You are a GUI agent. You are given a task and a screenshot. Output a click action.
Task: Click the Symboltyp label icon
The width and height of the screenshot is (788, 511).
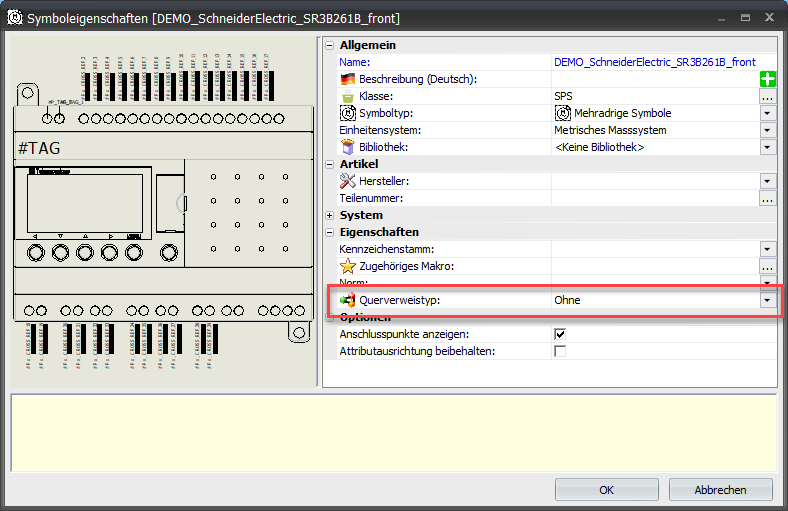[x=348, y=113]
